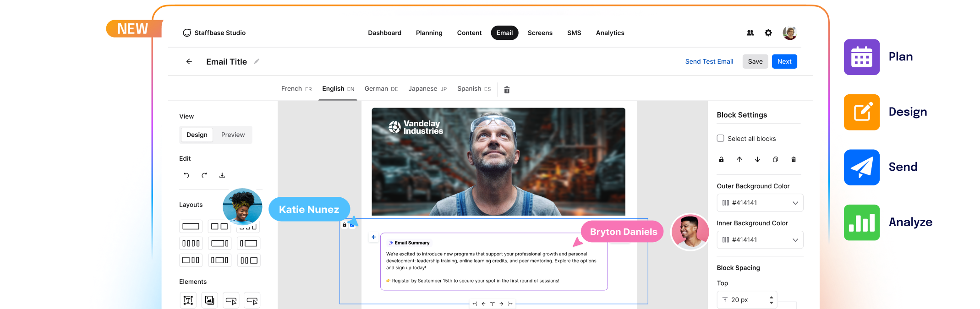Click the Email Title heading

tap(226, 62)
